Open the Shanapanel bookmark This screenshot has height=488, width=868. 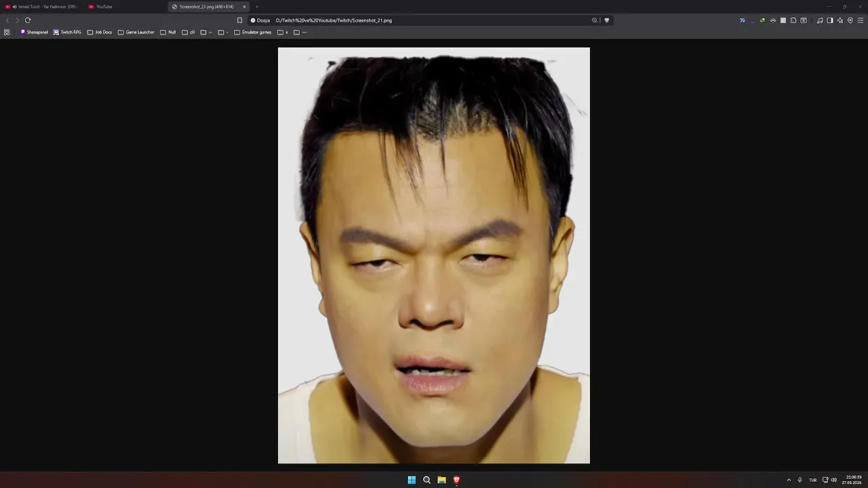pyautogui.click(x=34, y=32)
